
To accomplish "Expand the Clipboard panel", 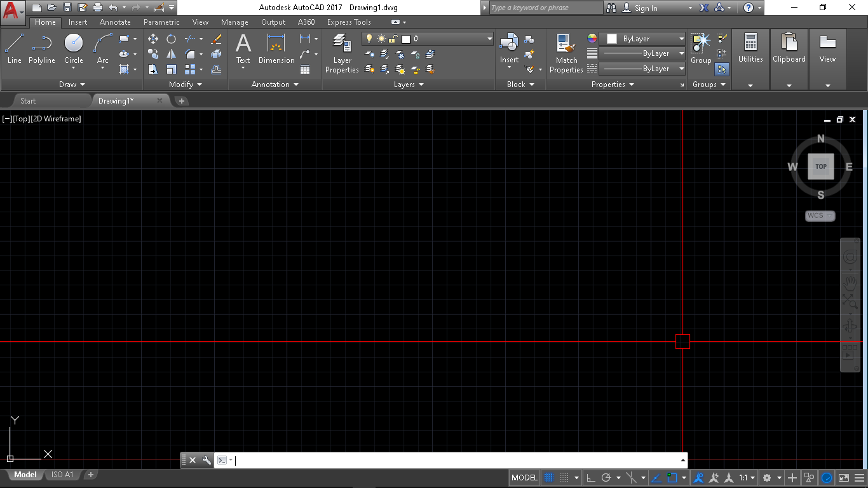I will tap(789, 85).
